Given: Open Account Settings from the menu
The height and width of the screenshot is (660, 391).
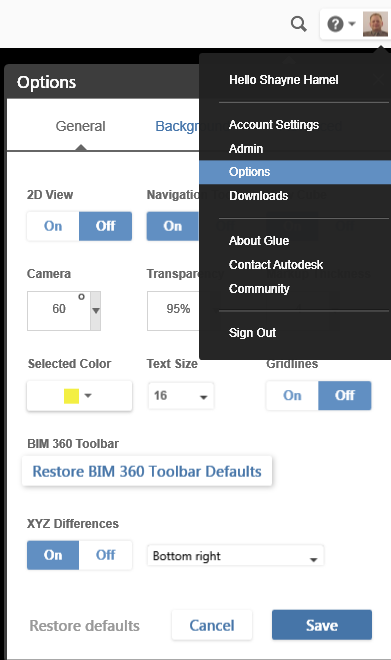Looking at the screenshot, I should coord(274,125).
